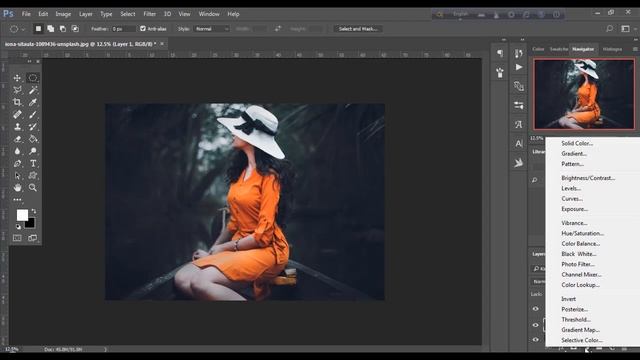Open the File menu
The image size is (640, 360).
[x=26, y=14]
